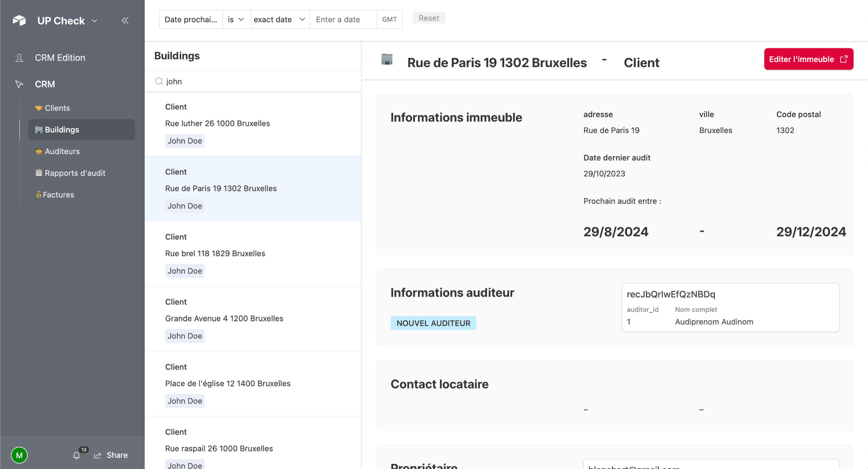The width and height of the screenshot is (868, 469).
Task: Collapse the sidebar with the double chevron
Action: pos(125,21)
